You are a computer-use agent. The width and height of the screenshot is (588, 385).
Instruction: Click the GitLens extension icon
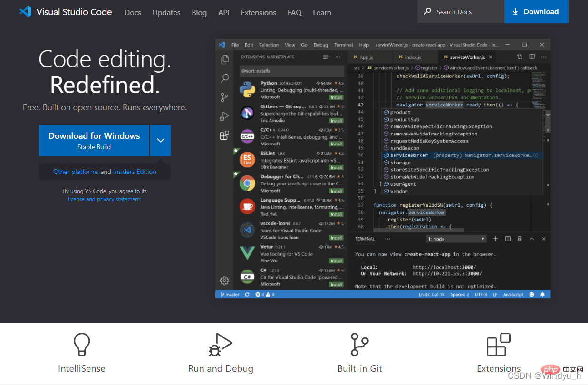[x=247, y=113]
